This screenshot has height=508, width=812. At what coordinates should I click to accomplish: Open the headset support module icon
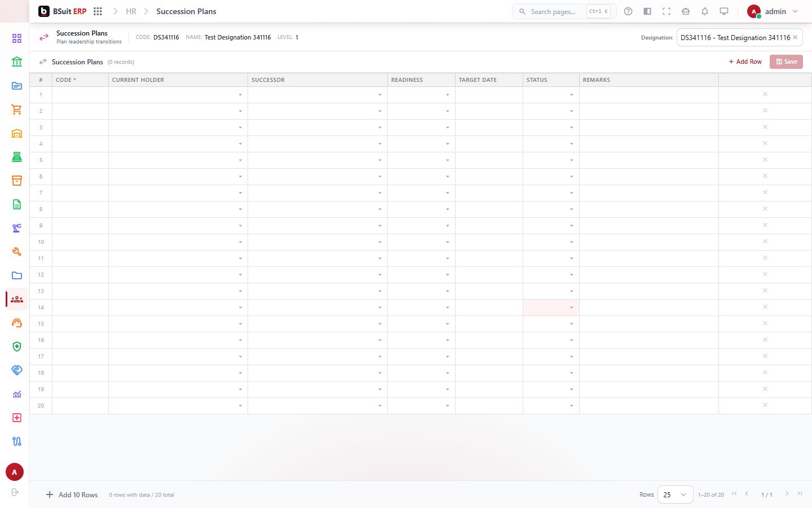pyautogui.click(x=17, y=323)
